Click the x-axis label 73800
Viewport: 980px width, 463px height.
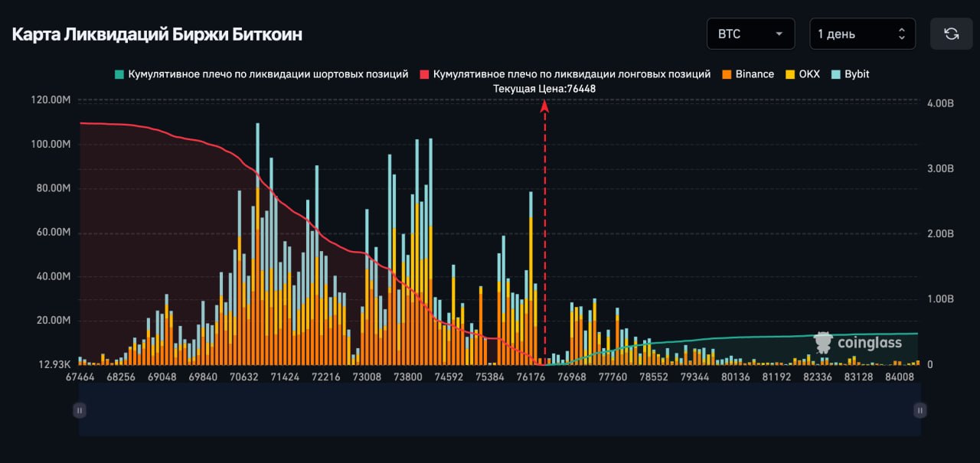[407, 377]
